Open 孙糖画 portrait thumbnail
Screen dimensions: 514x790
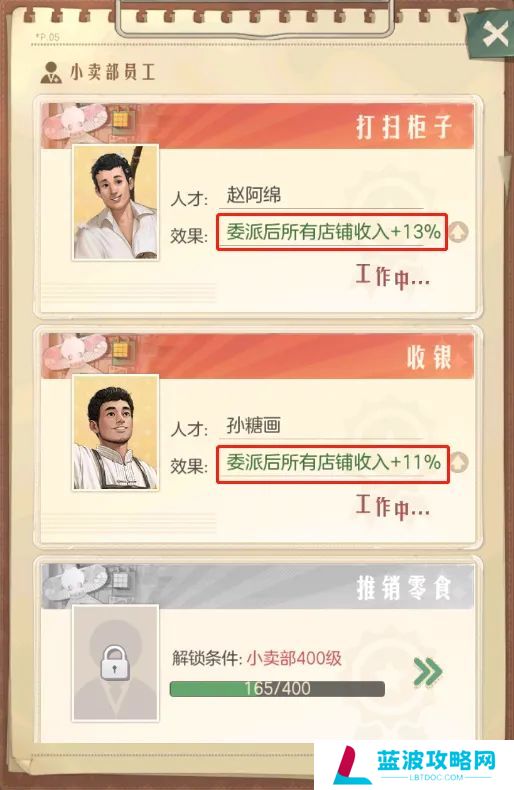116,432
